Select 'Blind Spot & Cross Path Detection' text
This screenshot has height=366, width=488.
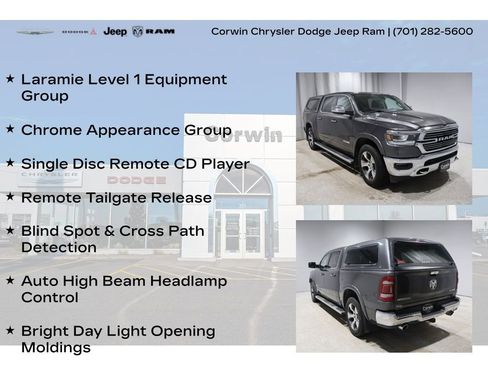(x=113, y=239)
